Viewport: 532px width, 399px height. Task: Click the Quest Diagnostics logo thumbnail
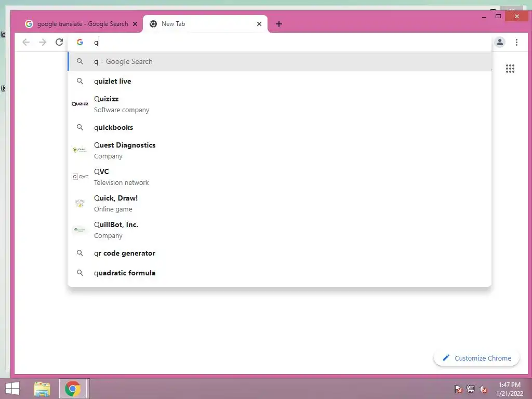[x=80, y=150]
